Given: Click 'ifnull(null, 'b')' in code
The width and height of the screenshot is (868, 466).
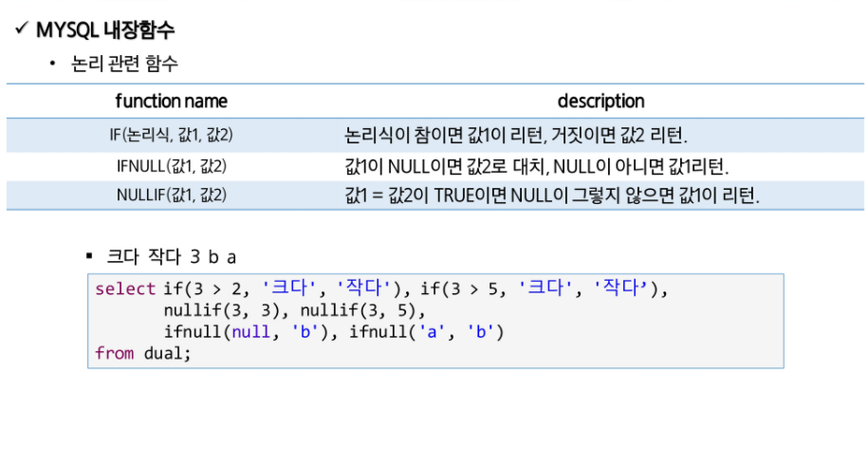Looking at the screenshot, I should [x=246, y=332].
